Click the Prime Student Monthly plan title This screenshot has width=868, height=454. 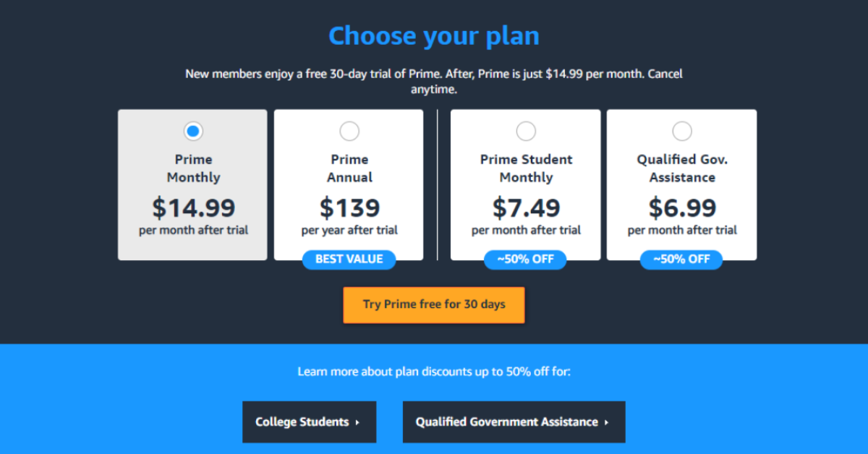coord(526,168)
